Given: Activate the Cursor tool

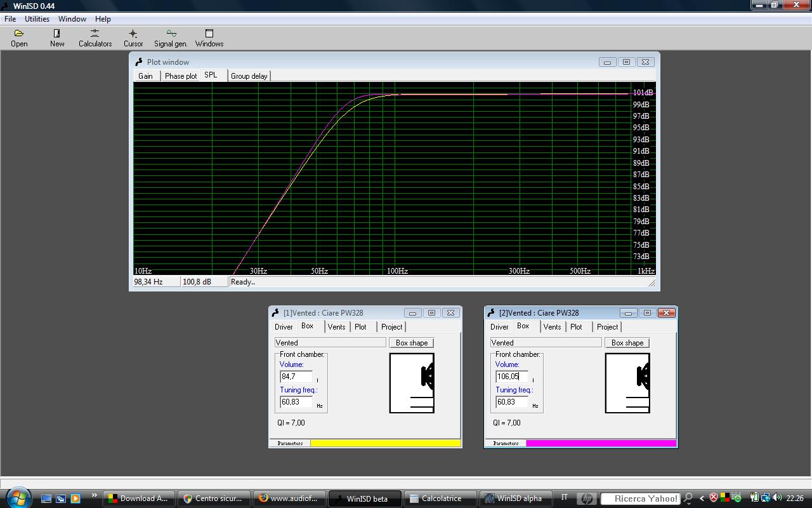Looking at the screenshot, I should (133, 37).
